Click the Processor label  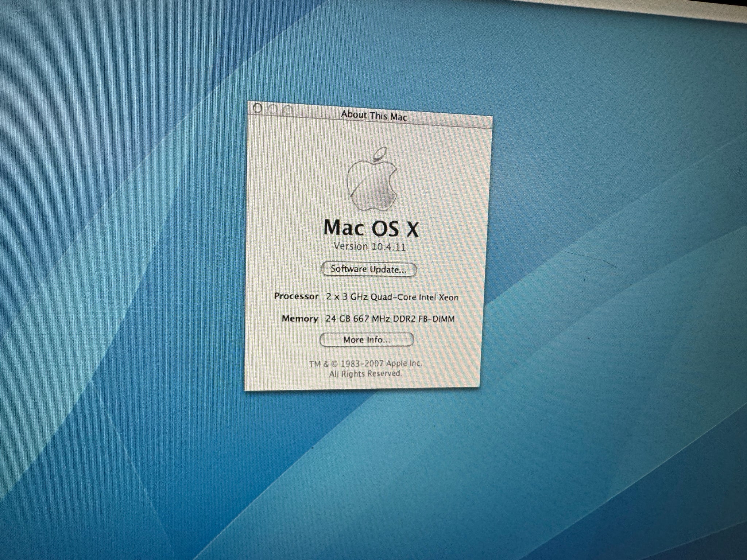(296, 296)
